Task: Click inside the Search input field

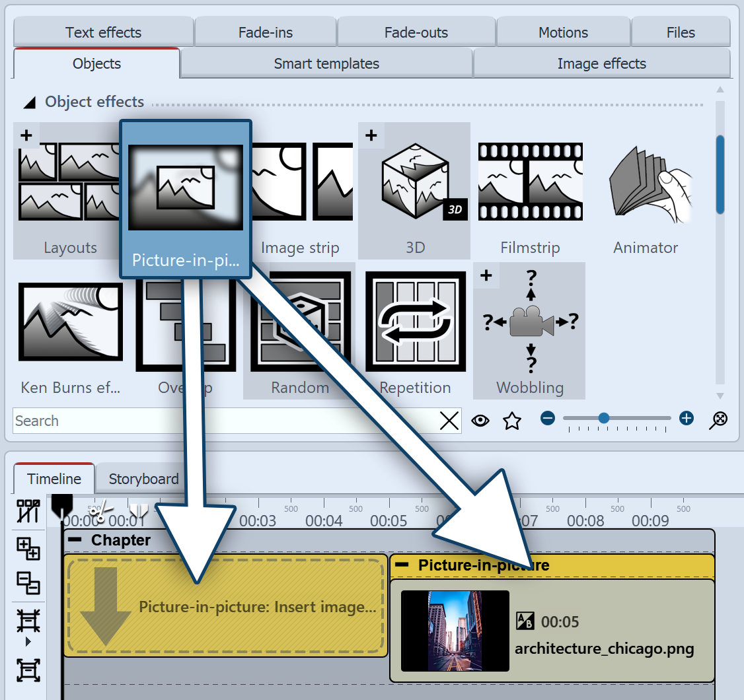Action: (225, 421)
